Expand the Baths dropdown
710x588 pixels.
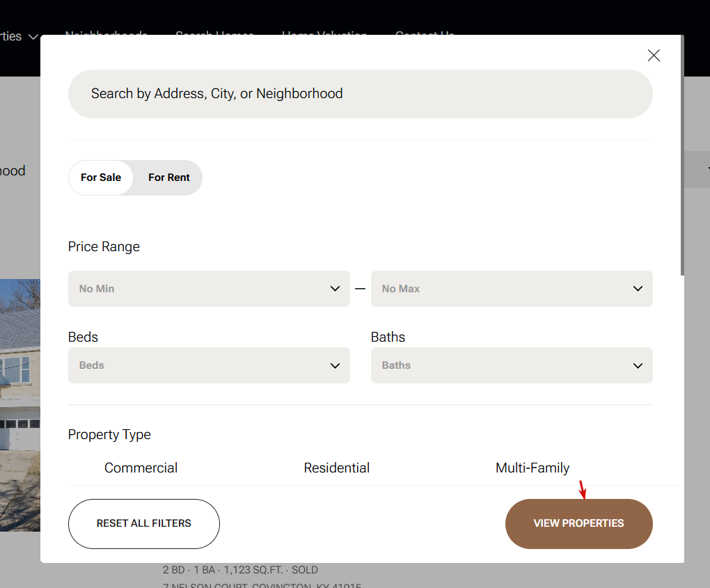click(512, 365)
